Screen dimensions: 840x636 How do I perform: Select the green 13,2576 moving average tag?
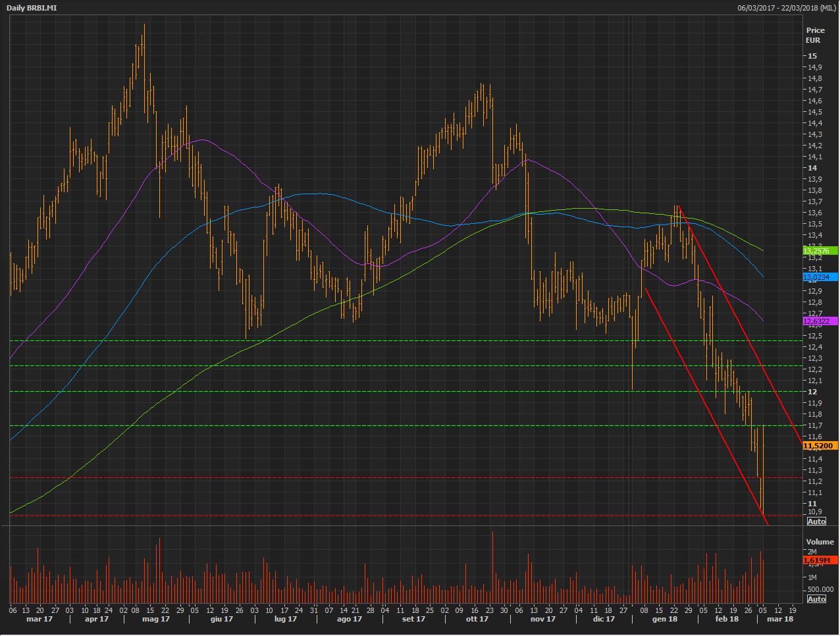820,251
